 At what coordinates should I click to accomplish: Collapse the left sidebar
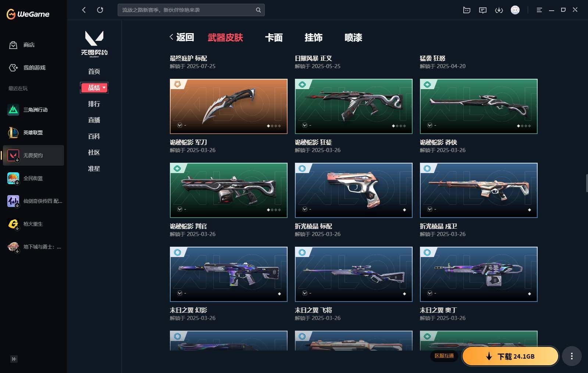[x=14, y=359]
